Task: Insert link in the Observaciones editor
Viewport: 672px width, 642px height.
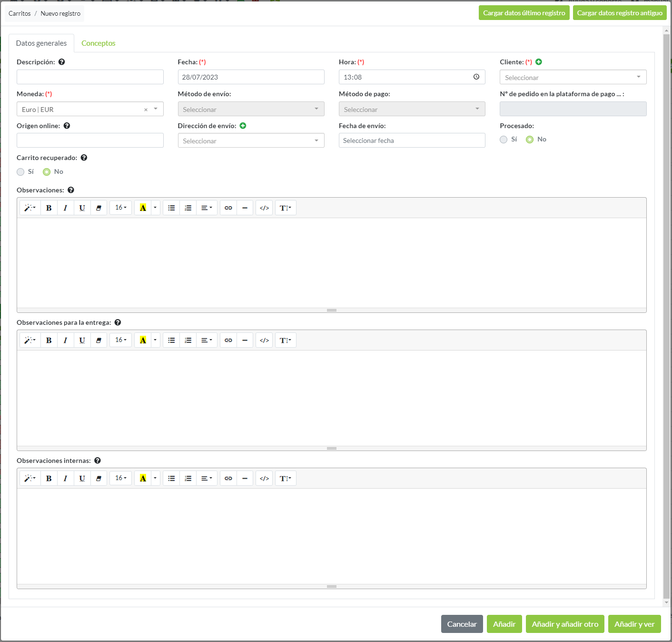Action: 228,208
